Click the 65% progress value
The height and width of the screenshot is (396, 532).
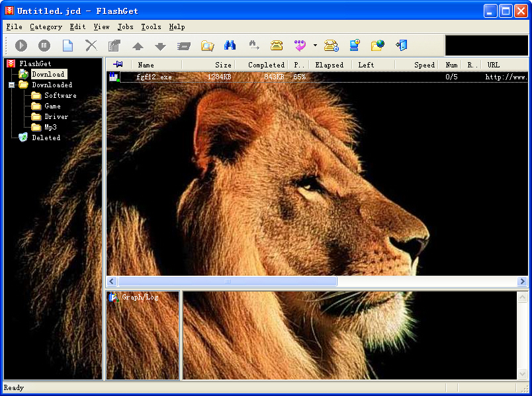(299, 77)
